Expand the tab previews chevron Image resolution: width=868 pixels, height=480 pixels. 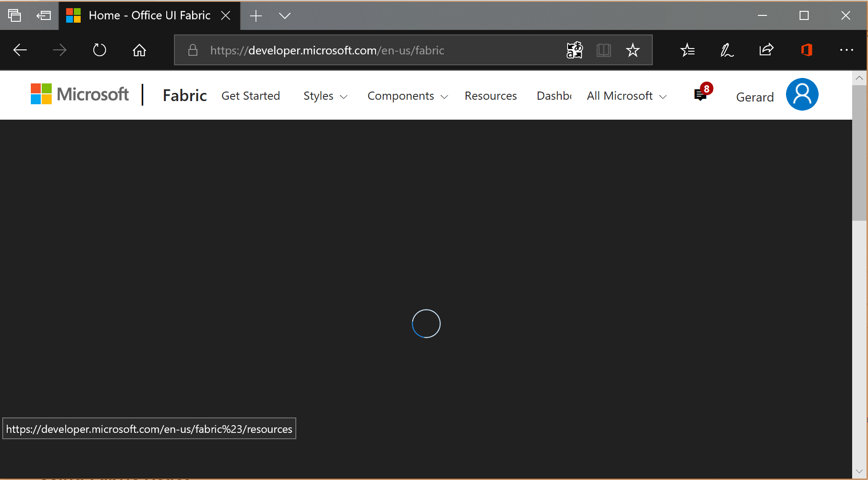click(285, 16)
